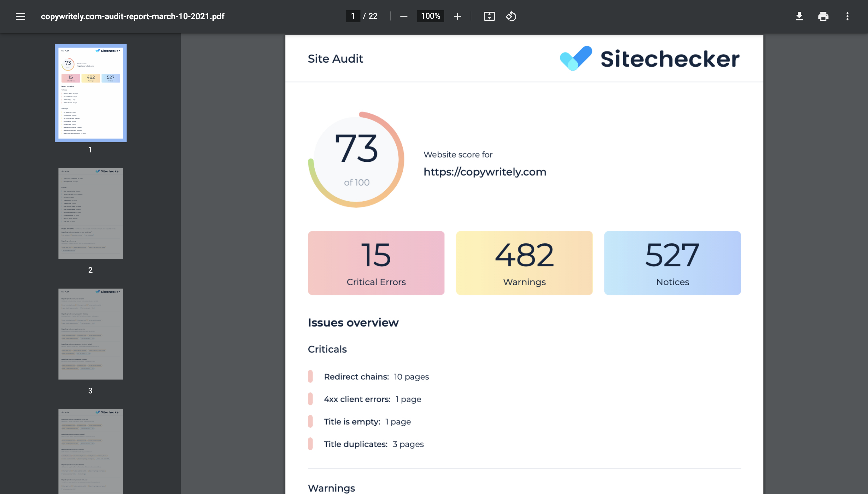Viewport: 868px width, 494px height.
Task: Expand the Criticals issues overview
Action: (x=327, y=349)
